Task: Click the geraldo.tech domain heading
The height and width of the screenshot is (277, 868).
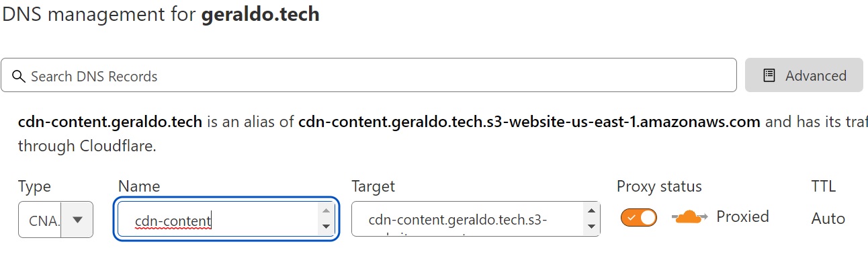Action: [261, 14]
